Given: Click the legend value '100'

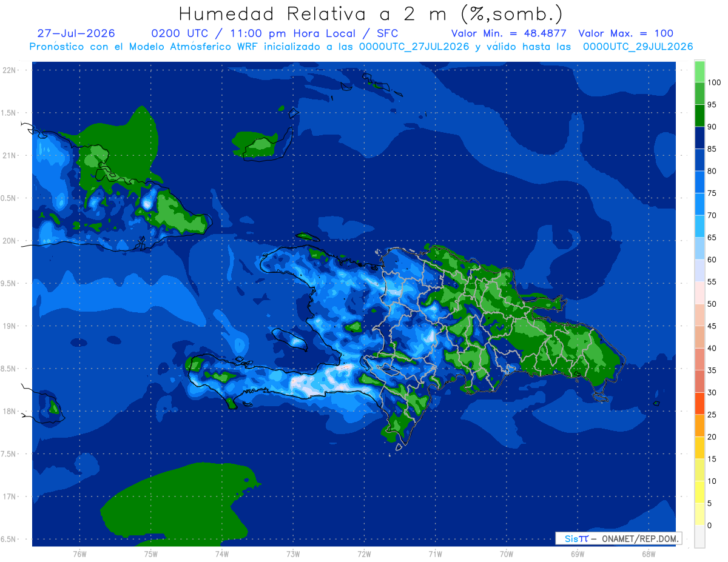Looking at the screenshot, I should [713, 82].
